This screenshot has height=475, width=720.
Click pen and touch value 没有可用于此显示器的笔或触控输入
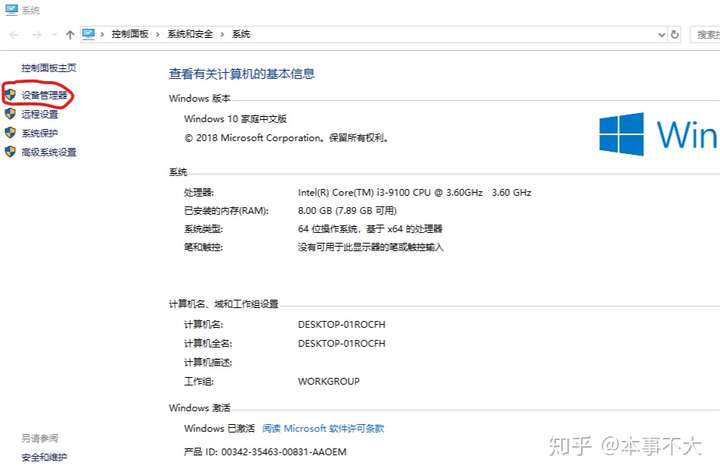[x=371, y=247]
